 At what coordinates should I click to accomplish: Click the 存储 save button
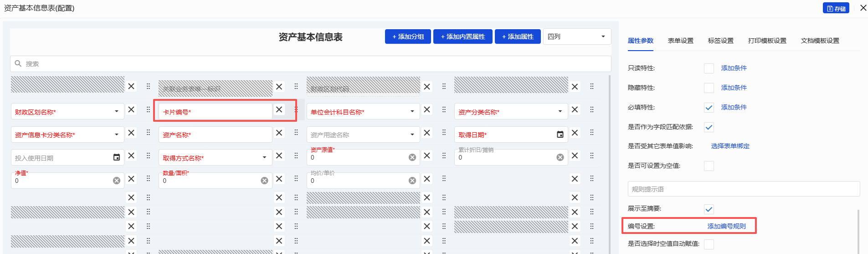tap(836, 8)
